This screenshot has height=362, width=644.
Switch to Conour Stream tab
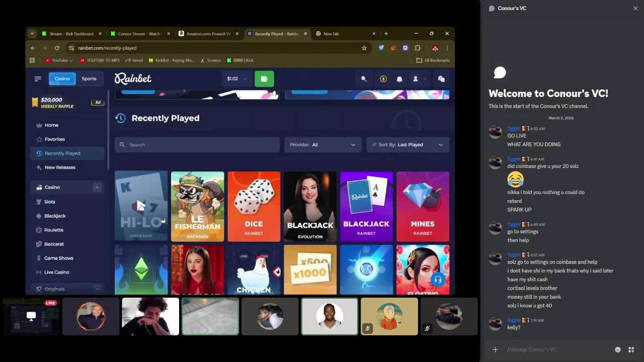[140, 34]
